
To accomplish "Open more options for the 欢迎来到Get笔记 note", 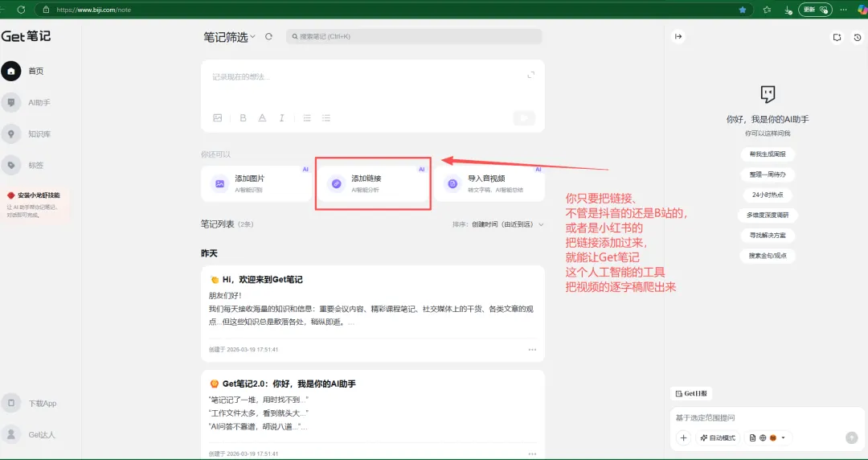I will click(x=532, y=350).
